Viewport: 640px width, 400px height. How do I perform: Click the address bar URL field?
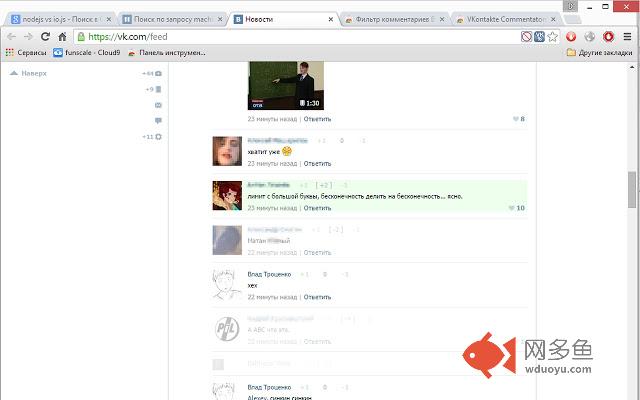click(298, 37)
